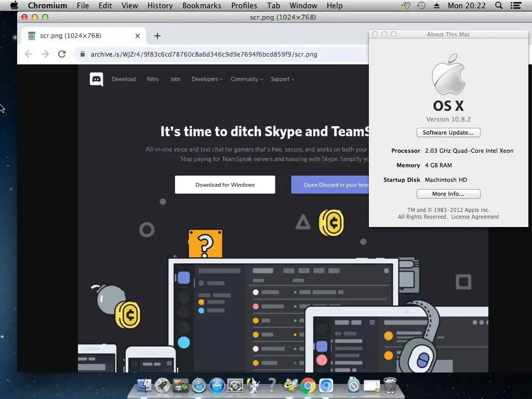This screenshot has width=532, height=399.
Task: Open the blue disk-image stack in the Dock
Action: (353, 385)
